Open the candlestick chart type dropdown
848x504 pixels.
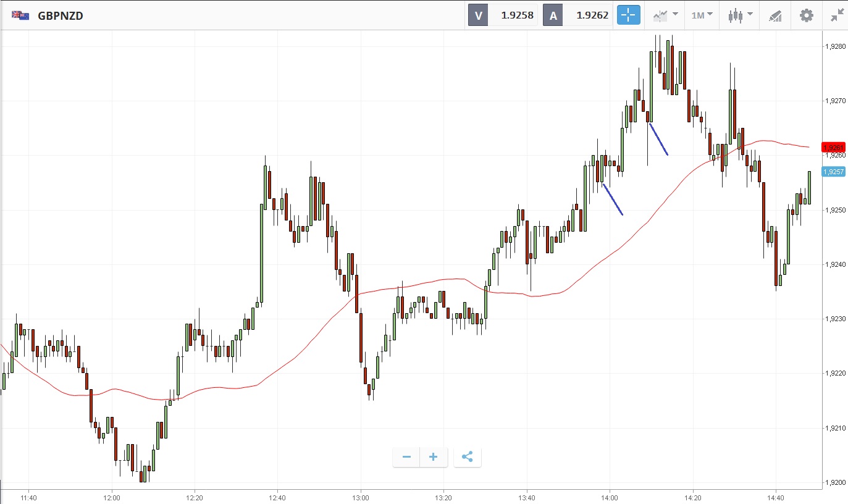740,15
